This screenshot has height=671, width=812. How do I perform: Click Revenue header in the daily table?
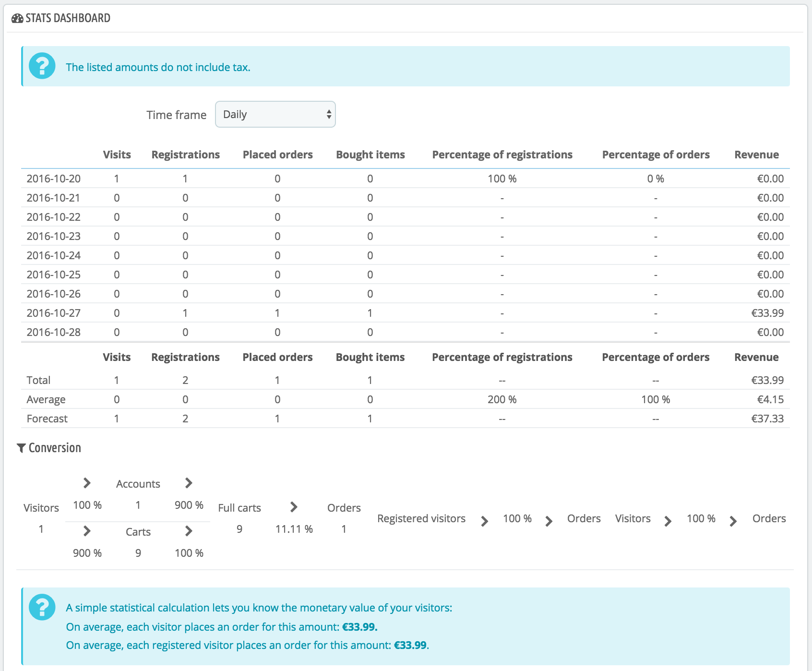pyautogui.click(x=756, y=155)
